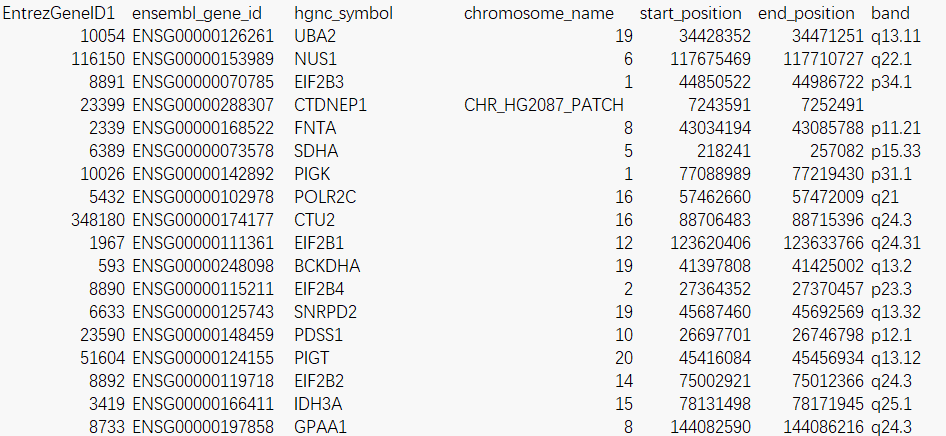Click the band column header
Viewport: 946px width, 436px height.
[x=890, y=14]
